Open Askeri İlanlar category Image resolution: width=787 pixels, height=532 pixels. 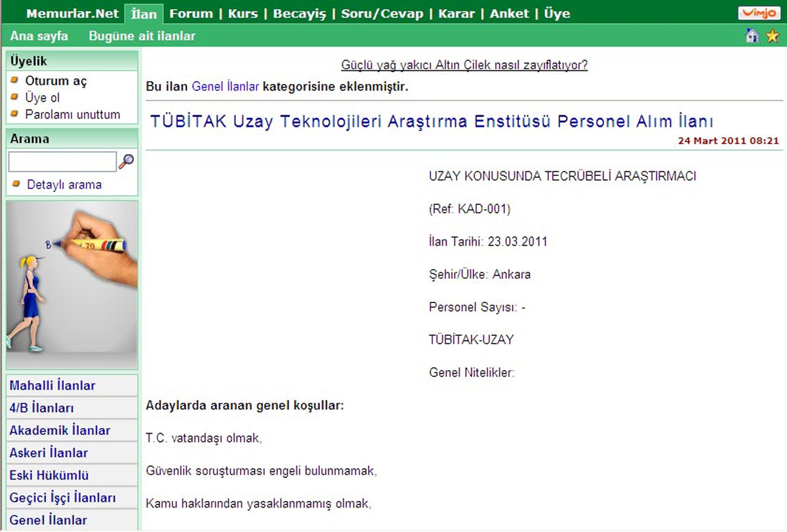pyautogui.click(x=72, y=453)
